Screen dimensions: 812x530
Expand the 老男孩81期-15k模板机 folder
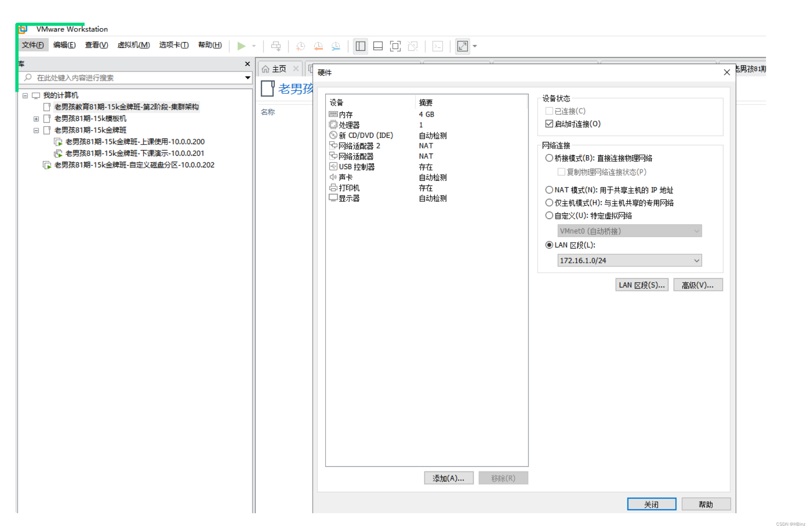(x=36, y=119)
